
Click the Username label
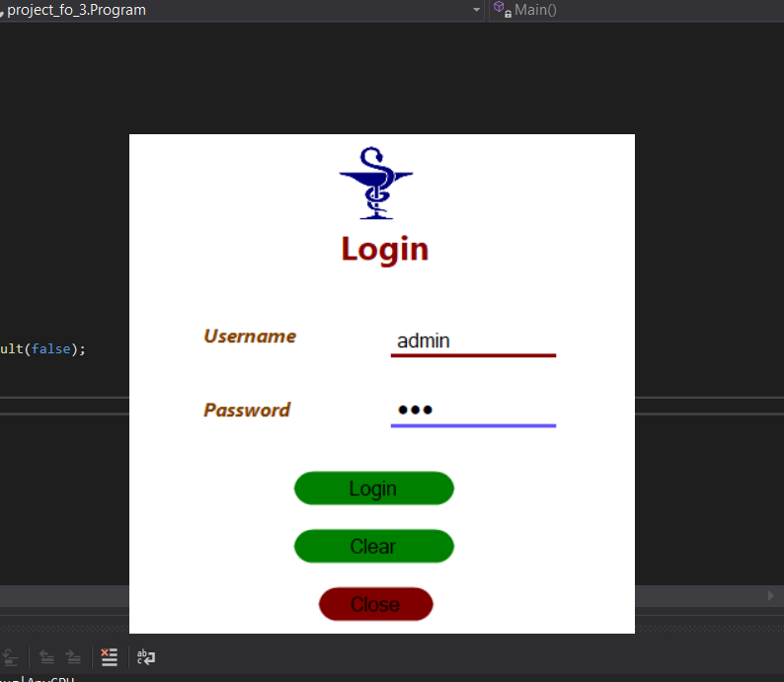(x=250, y=337)
